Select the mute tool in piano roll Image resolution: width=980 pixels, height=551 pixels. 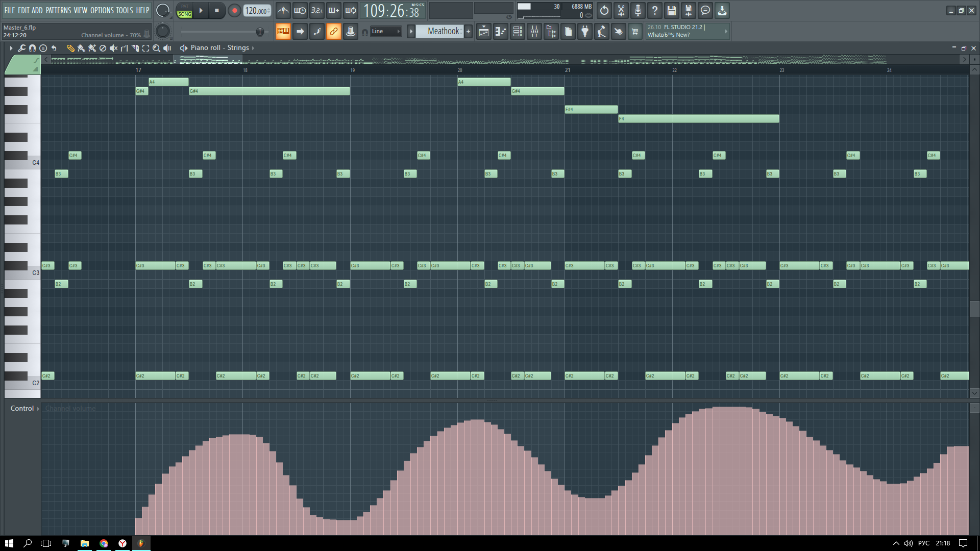(x=113, y=48)
